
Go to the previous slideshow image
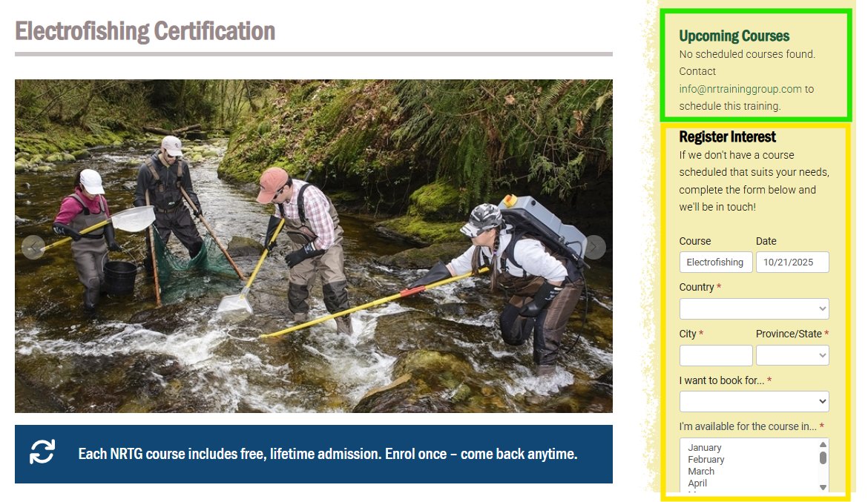pos(33,247)
